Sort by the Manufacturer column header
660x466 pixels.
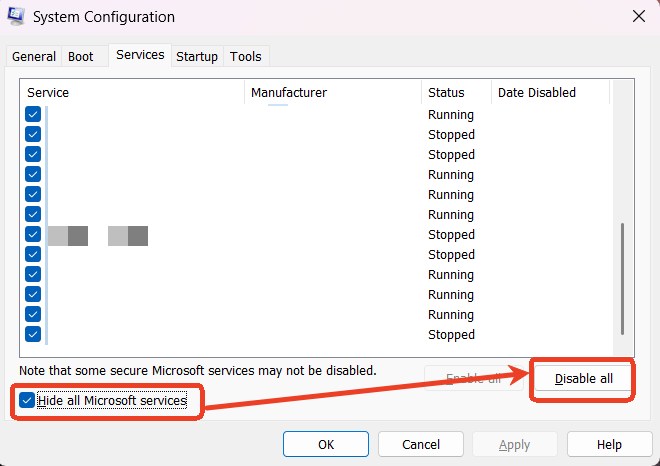click(x=333, y=93)
